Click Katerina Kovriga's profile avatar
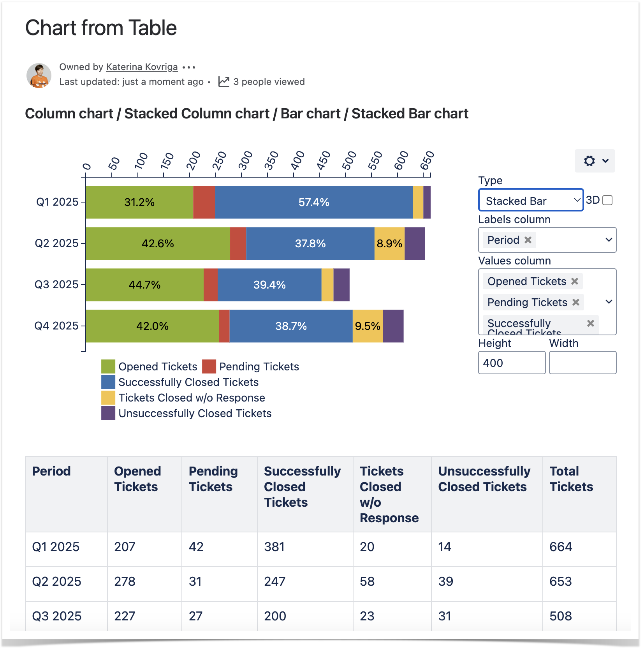 [39, 76]
